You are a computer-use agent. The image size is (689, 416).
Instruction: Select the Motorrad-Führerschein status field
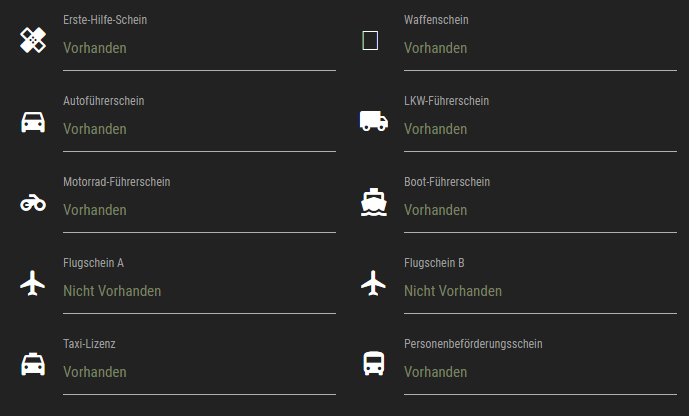[x=198, y=210]
